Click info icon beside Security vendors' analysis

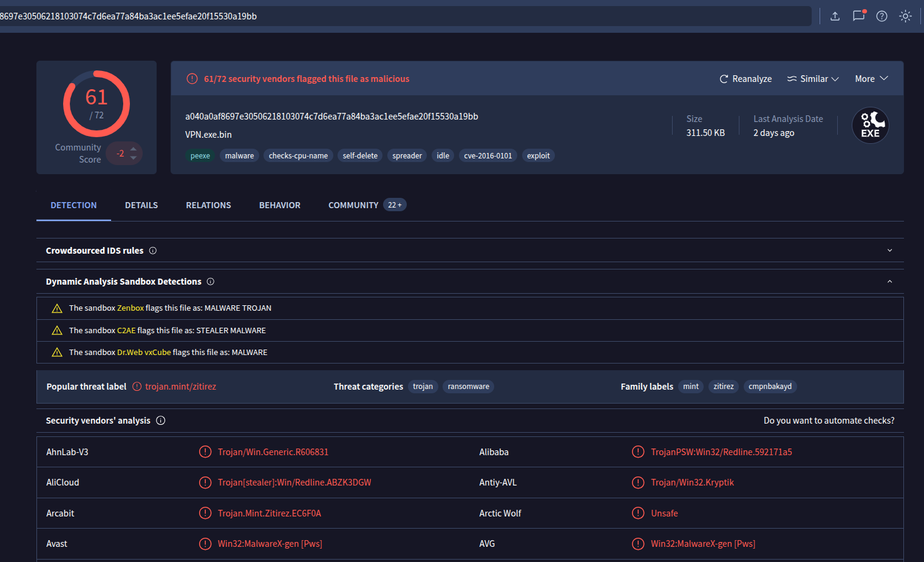pos(161,421)
